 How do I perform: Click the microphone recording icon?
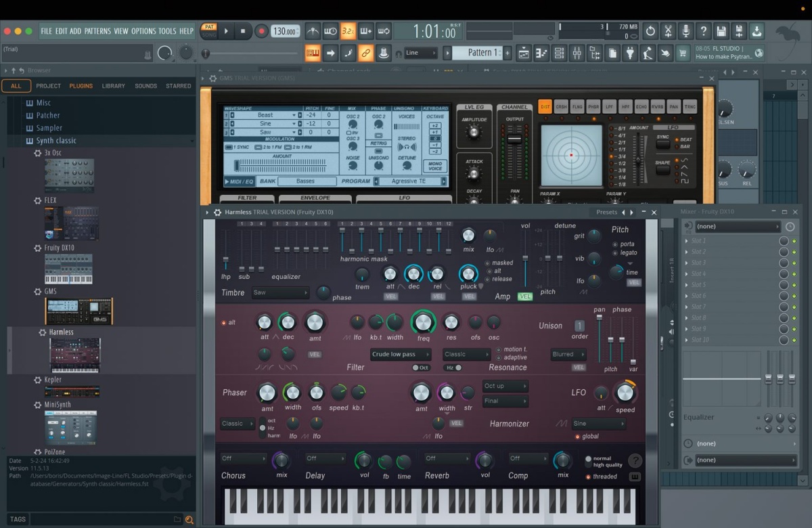click(x=685, y=31)
